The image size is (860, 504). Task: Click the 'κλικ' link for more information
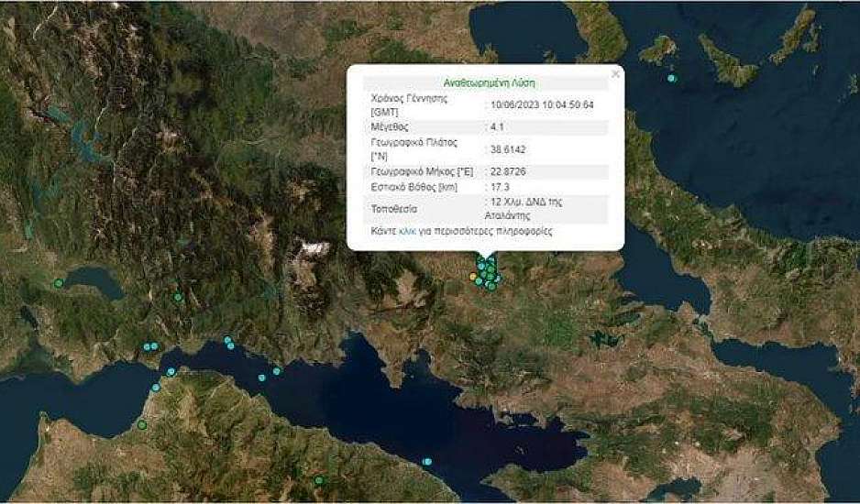coord(408,232)
